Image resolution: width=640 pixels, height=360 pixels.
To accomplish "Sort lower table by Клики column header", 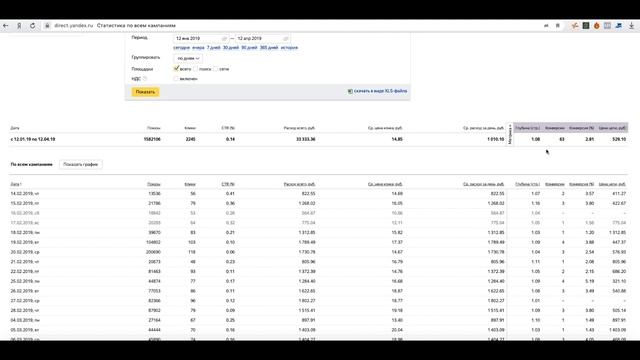I will point(190,184).
